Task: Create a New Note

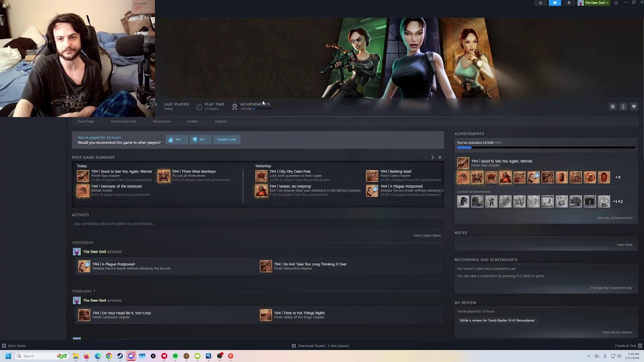Action: coord(624,245)
